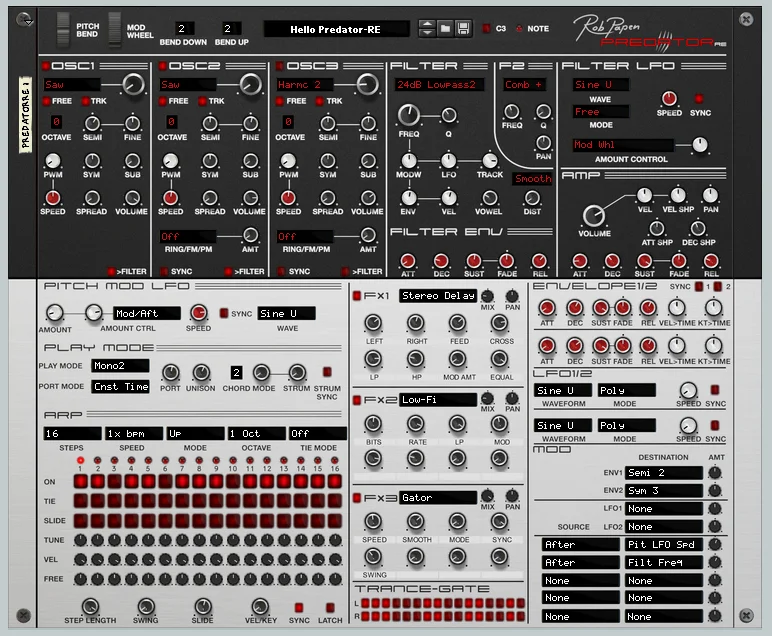Open OSC1 waveform selector showing Saw

pyautogui.click(x=72, y=85)
